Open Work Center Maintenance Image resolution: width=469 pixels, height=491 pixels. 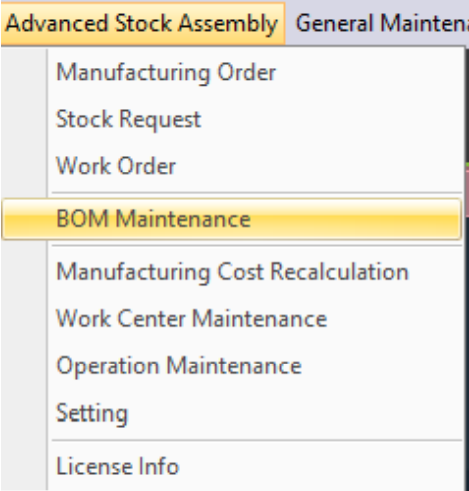pyautogui.click(x=232, y=318)
